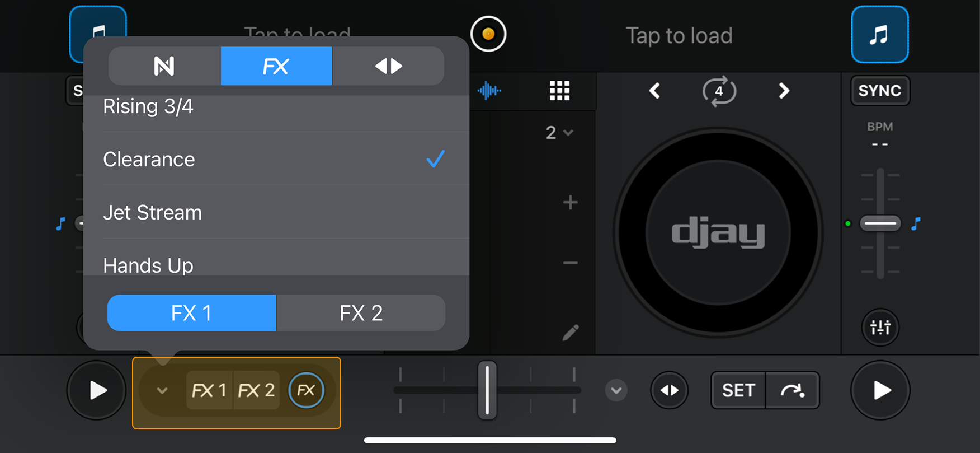Open the mixer EQ controls icon
980x453 pixels.
pyautogui.click(x=880, y=327)
